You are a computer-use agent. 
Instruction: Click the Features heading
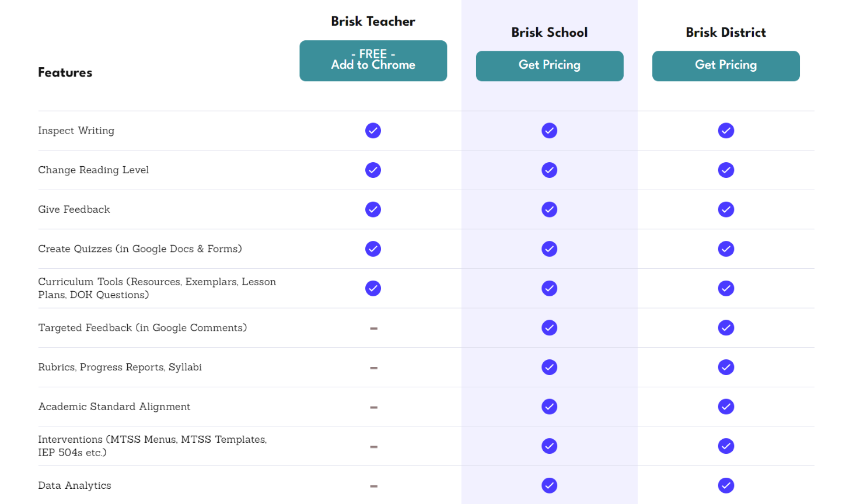pyautogui.click(x=65, y=72)
